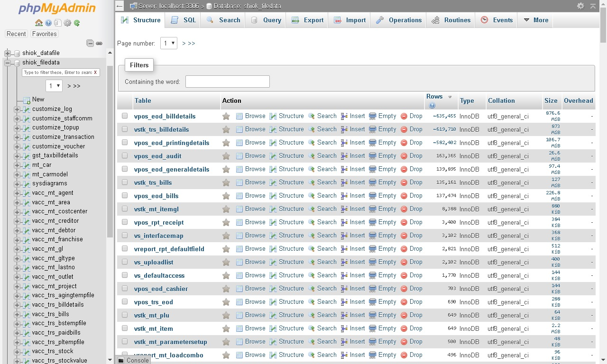The width and height of the screenshot is (607, 364).
Task: Go to the Import tab
Action: click(349, 20)
